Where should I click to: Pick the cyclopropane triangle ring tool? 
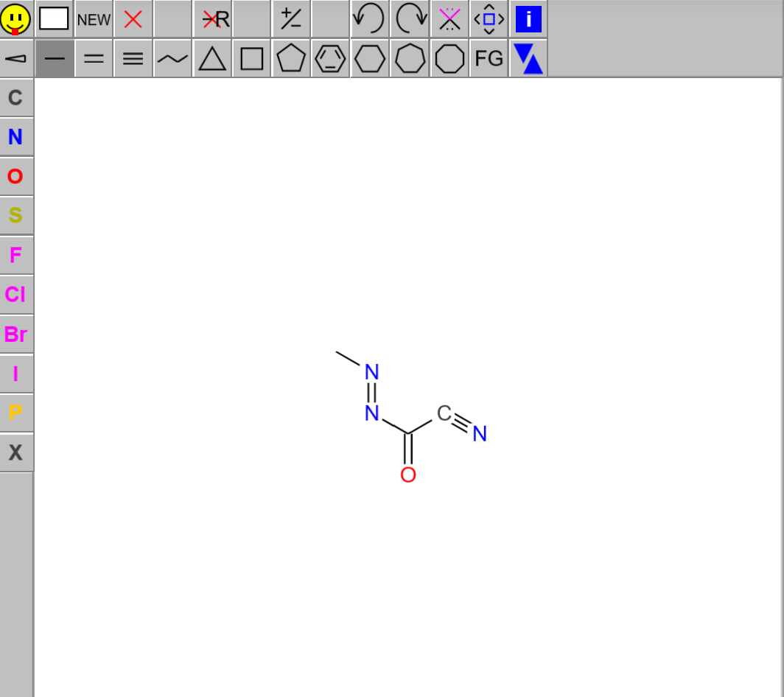pos(212,59)
